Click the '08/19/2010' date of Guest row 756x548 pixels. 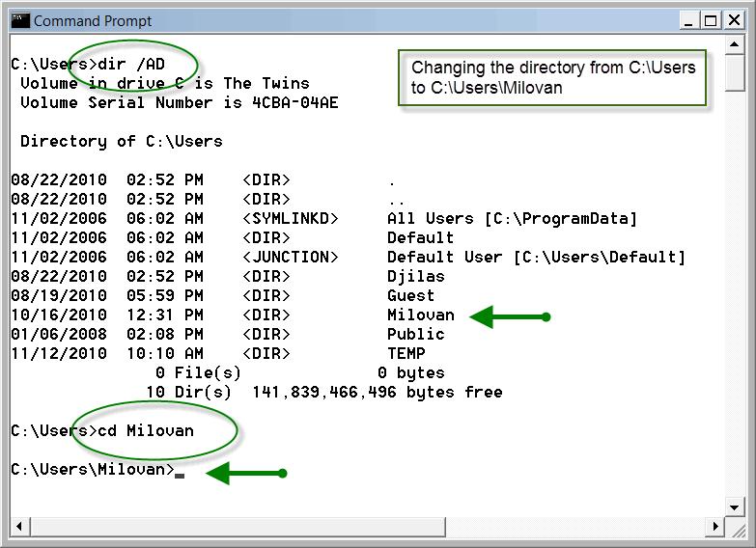pos(59,295)
